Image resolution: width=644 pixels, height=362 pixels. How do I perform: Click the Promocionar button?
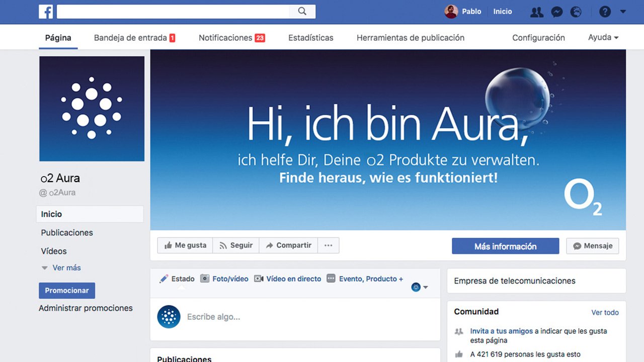(67, 290)
